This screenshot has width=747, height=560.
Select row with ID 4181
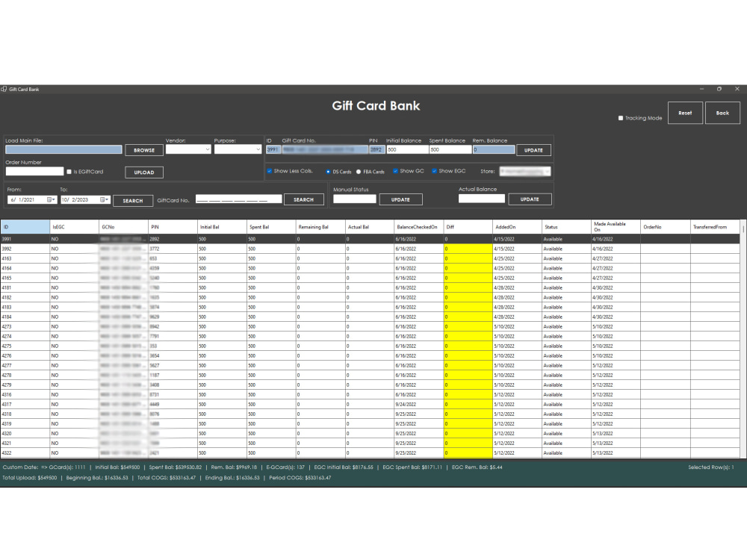coord(370,287)
